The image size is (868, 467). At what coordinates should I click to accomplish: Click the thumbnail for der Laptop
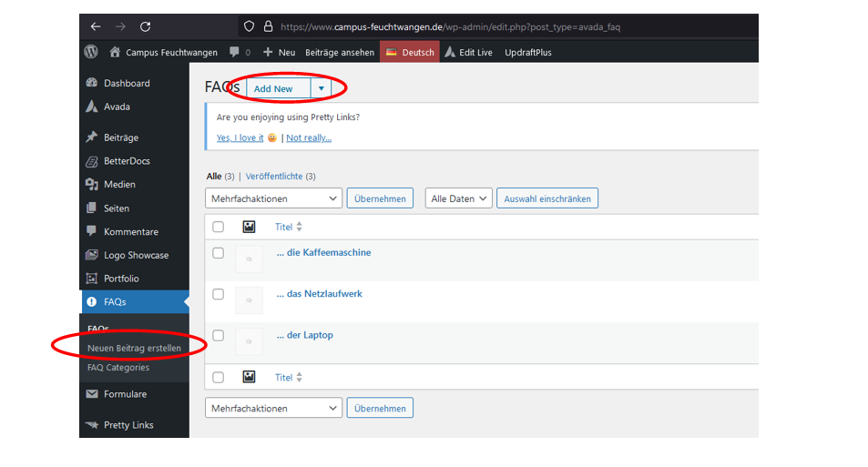click(250, 341)
